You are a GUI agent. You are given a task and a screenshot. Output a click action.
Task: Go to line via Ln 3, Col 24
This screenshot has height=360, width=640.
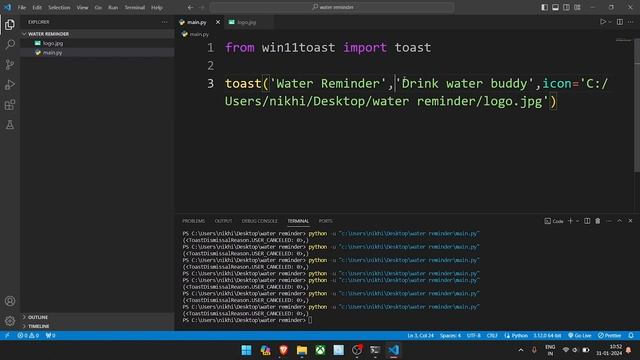coord(420,336)
